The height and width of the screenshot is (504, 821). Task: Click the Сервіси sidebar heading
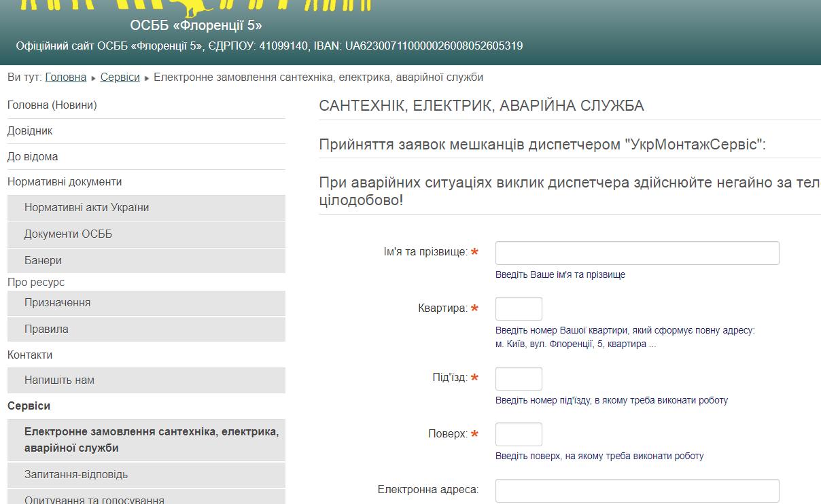tap(29, 406)
